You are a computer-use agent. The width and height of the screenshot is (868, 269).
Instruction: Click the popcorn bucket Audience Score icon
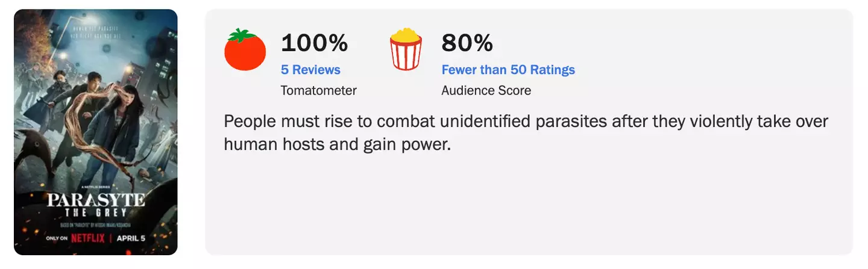[405, 49]
